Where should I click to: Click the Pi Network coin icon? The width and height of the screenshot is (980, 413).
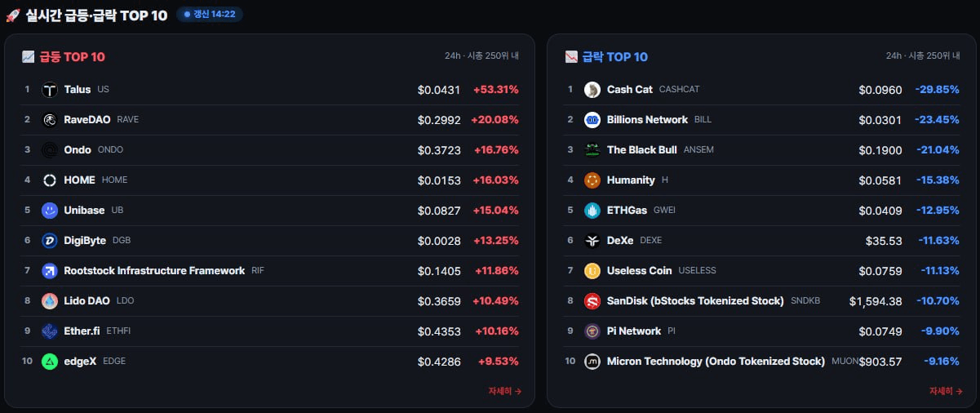(x=592, y=331)
